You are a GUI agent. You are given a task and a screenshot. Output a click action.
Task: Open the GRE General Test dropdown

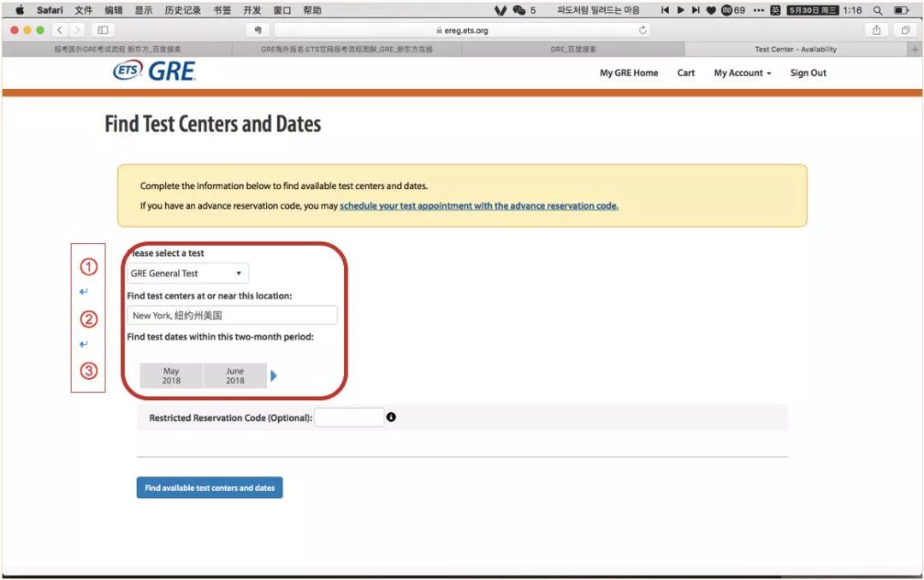click(x=187, y=274)
